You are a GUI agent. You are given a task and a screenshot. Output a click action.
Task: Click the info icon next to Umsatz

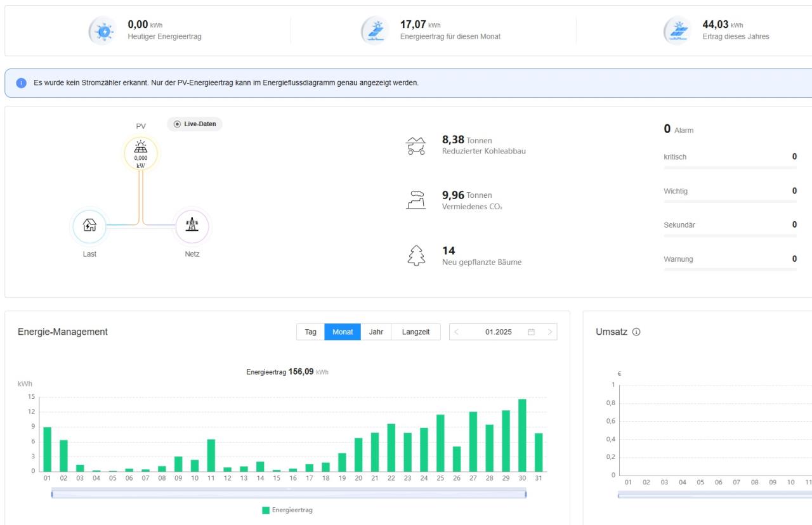pyautogui.click(x=636, y=332)
